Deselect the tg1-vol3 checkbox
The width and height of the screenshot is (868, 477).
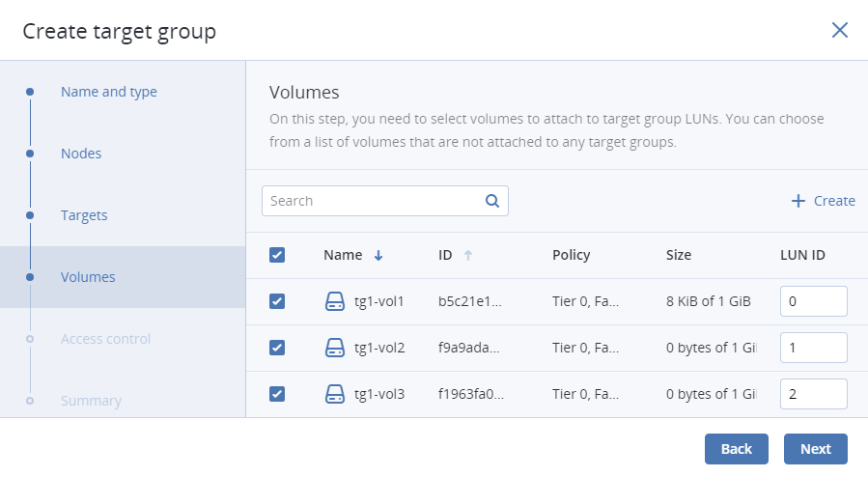pos(277,394)
